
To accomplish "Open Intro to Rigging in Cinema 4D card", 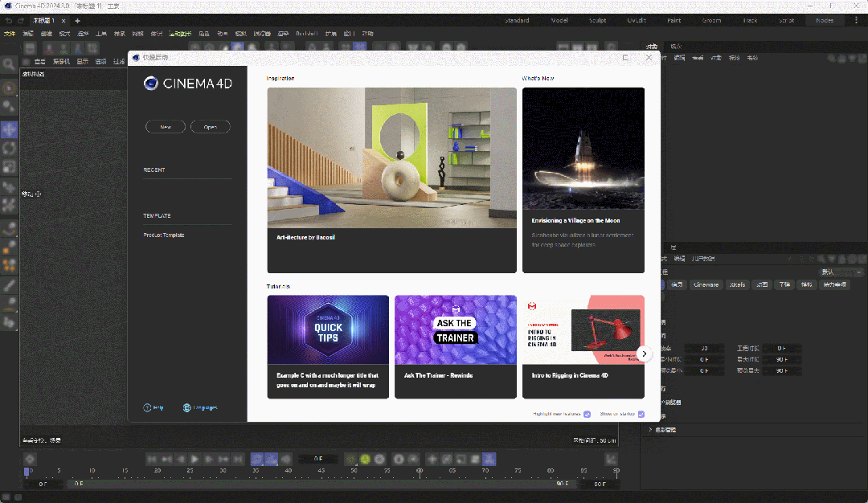I will coord(583,346).
